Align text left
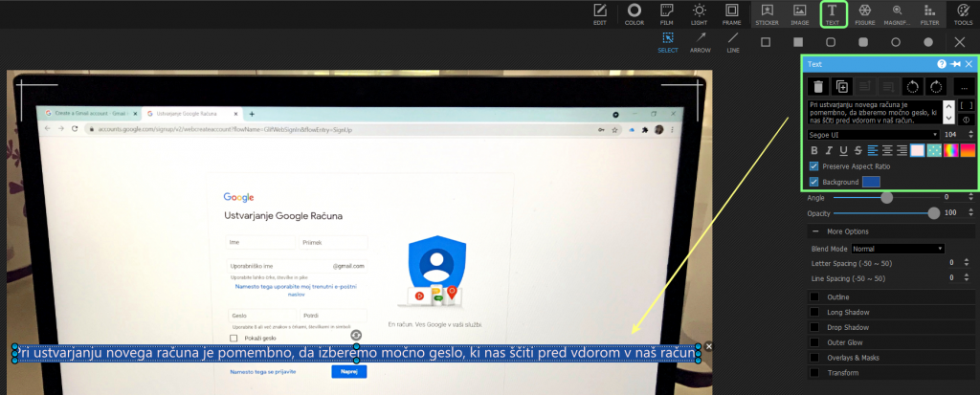 (x=873, y=150)
